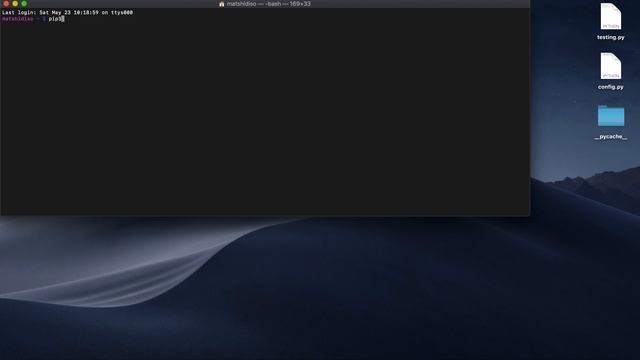Click the Terminal window title text
Image resolution: width=640 pixels, height=360 pixels.
269,4
